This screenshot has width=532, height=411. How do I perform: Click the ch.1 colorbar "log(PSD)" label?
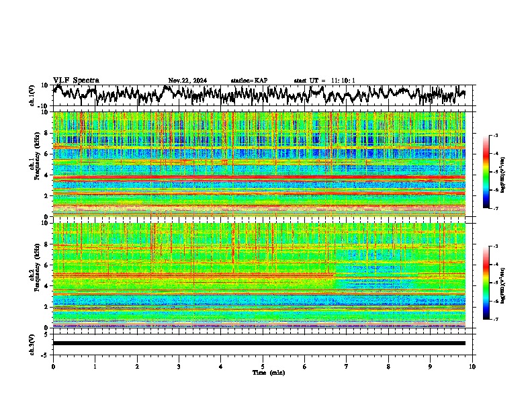[x=503, y=175]
